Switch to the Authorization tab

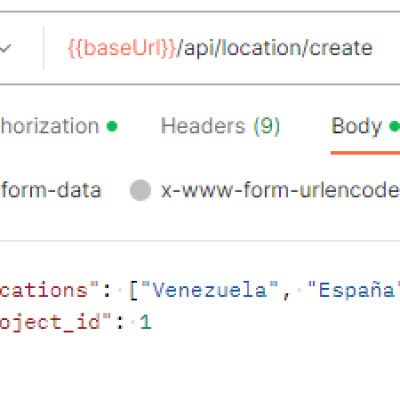50,126
